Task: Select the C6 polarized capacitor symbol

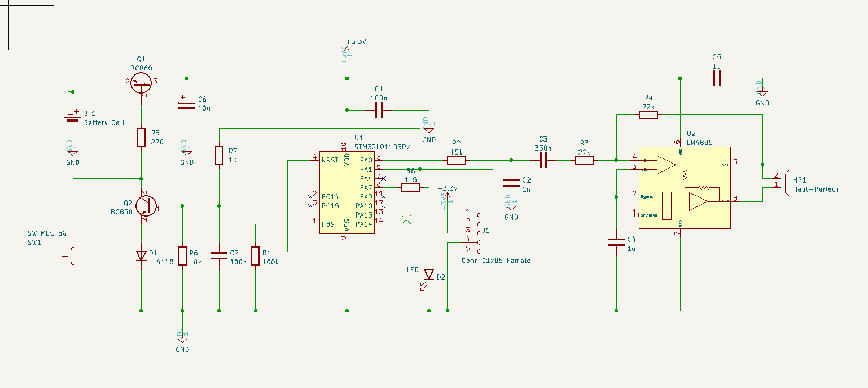Action: click(x=187, y=105)
